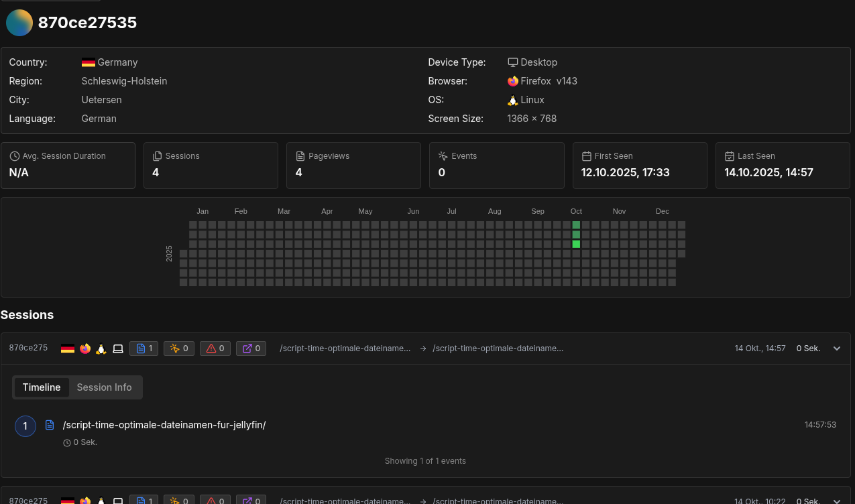Image resolution: width=855 pixels, height=504 pixels.
Task: Click timeline step number 1 circle
Action: (x=25, y=426)
